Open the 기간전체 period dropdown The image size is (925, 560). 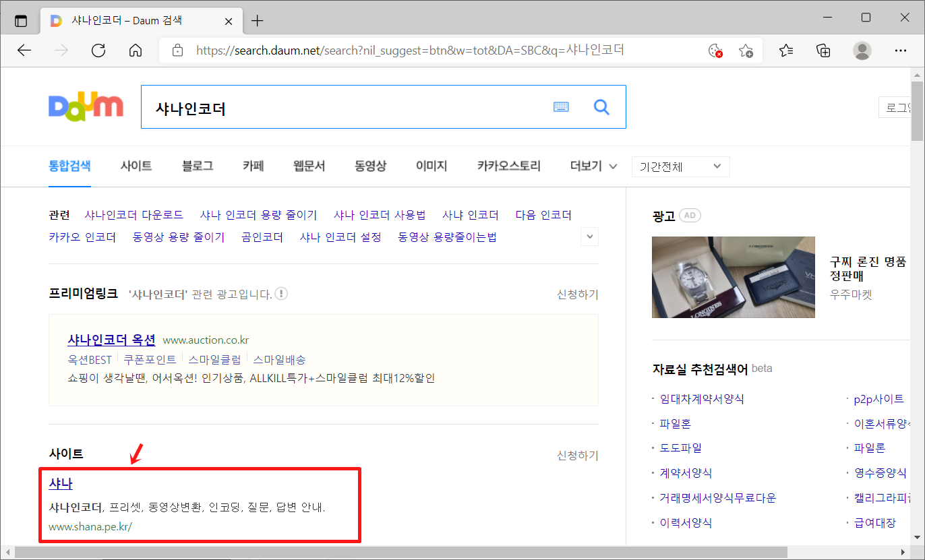pyautogui.click(x=680, y=166)
